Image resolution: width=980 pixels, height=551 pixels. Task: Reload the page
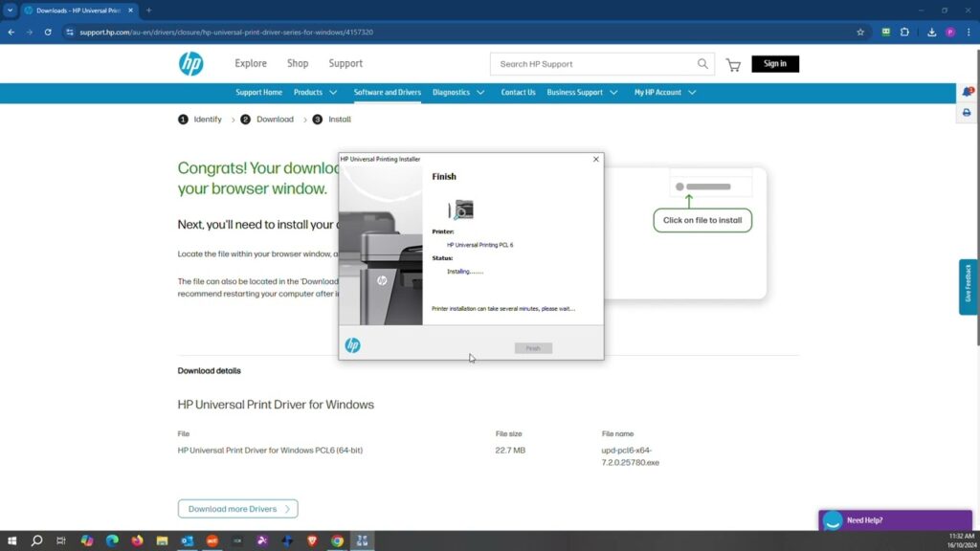click(x=48, y=32)
